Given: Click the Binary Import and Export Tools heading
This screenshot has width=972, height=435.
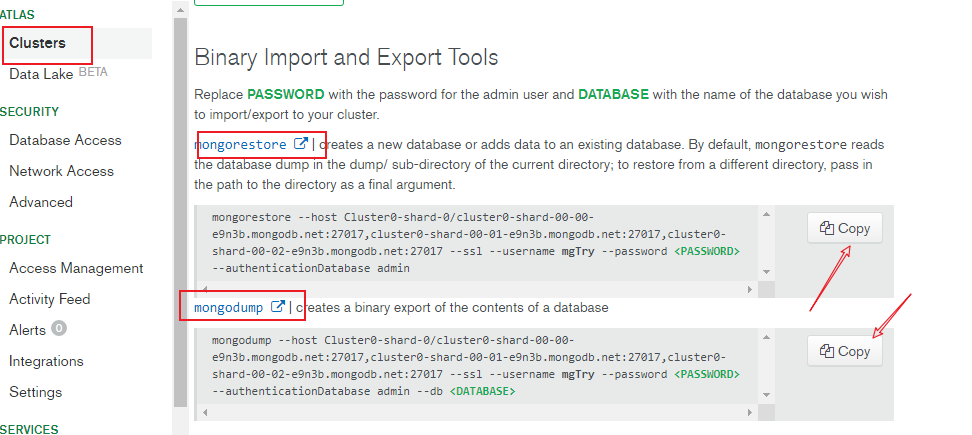Looking at the screenshot, I should click(347, 58).
